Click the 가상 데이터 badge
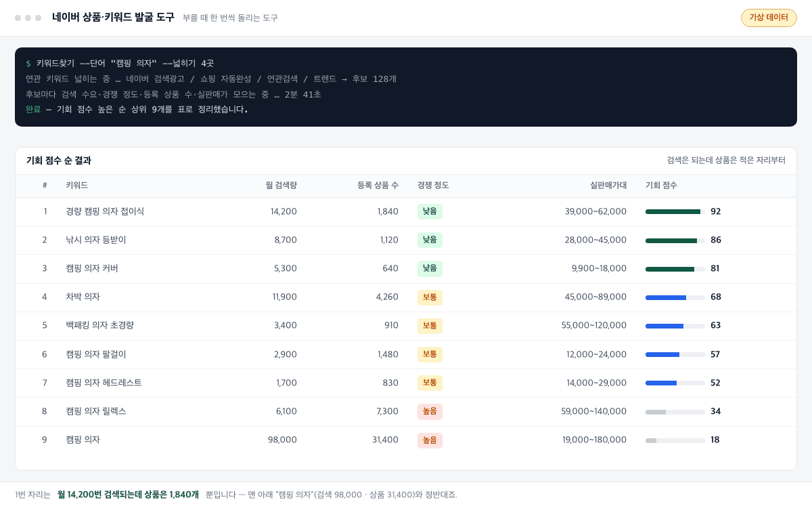 pos(769,18)
